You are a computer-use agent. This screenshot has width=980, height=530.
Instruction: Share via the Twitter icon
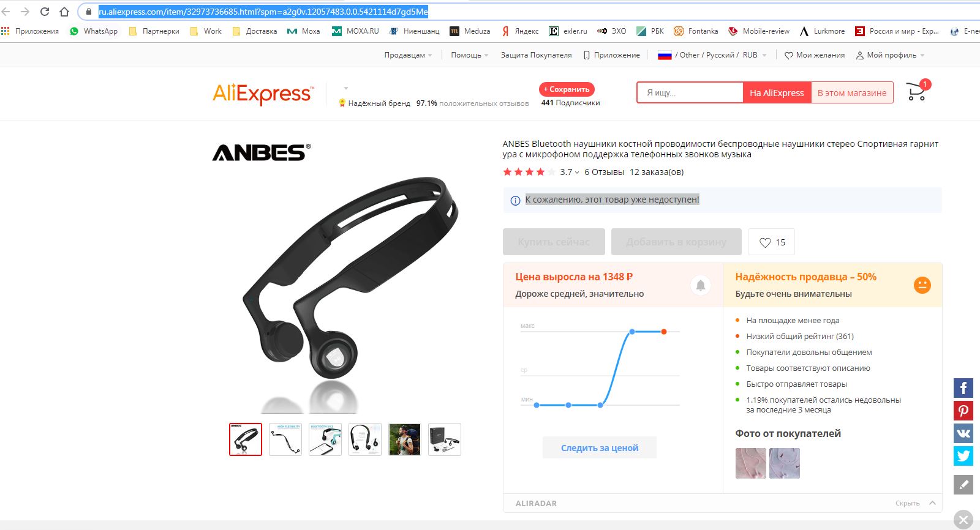[x=963, y=456]
